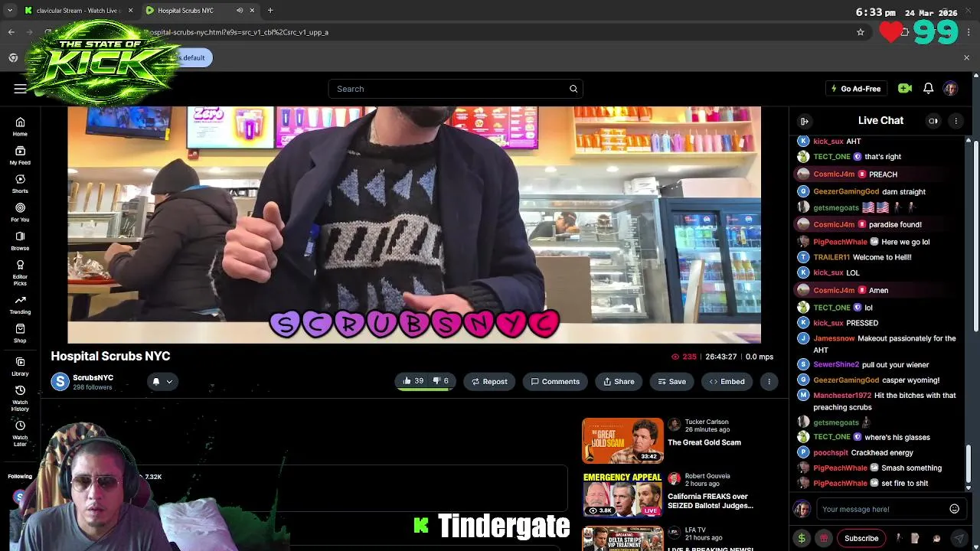The image size is (980, 551).
Task: Open ScrubsNYC channel avatar
Action: click(x=60, y=381)
